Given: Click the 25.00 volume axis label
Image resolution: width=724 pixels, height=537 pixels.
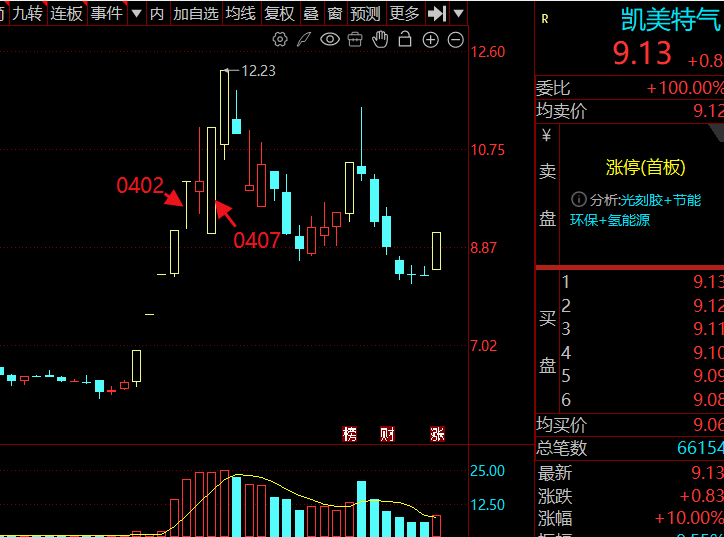Looking at the screenshot, I should (488, 471).
